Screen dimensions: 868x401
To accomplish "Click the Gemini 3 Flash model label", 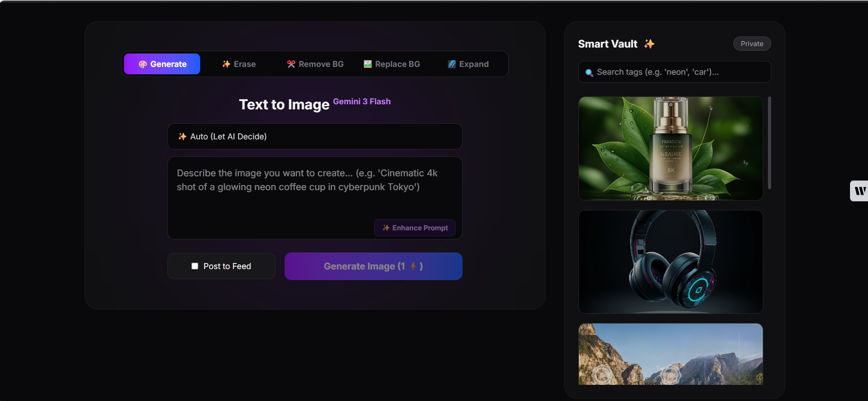I will point(362,102).
